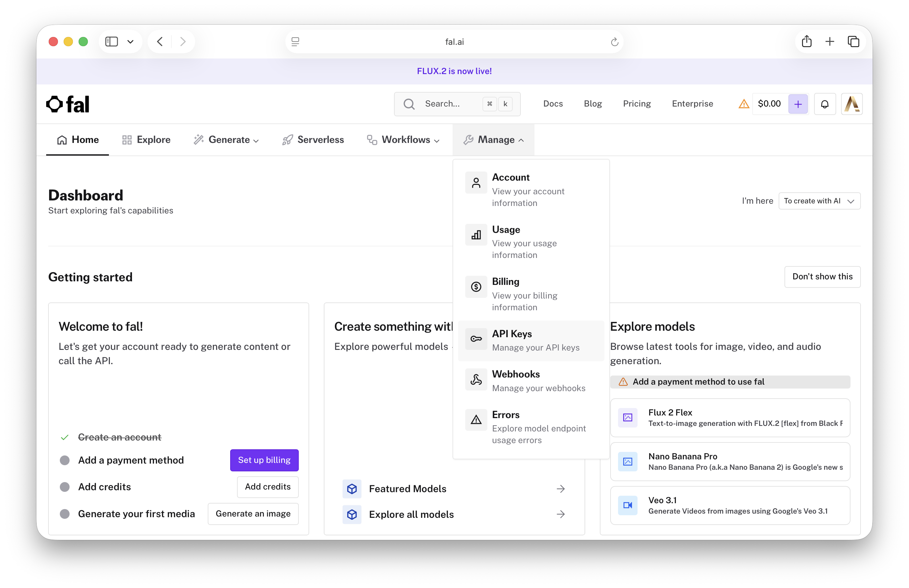Click the Explore all models arrow
The image size is (909, 588).
point(560,514)
